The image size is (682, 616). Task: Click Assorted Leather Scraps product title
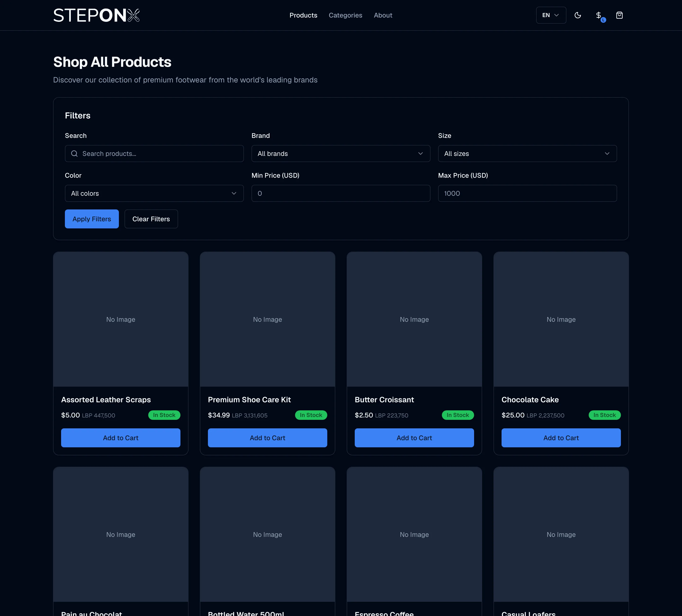click(106, 400)
